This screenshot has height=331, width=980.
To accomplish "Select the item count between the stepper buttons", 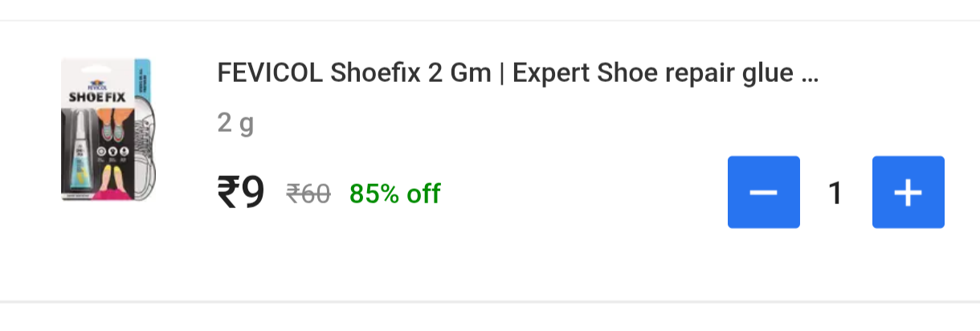I will (x=835, y=193).
